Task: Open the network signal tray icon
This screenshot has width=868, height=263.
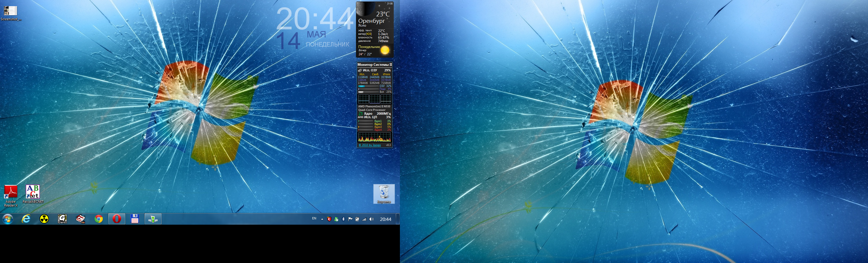Action: [x=364, y=219]
